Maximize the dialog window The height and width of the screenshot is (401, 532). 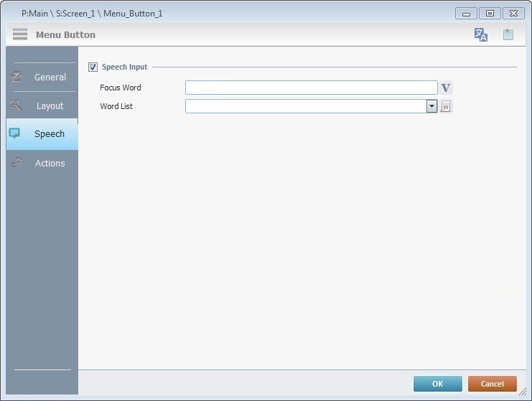click(x=490, y=14)
